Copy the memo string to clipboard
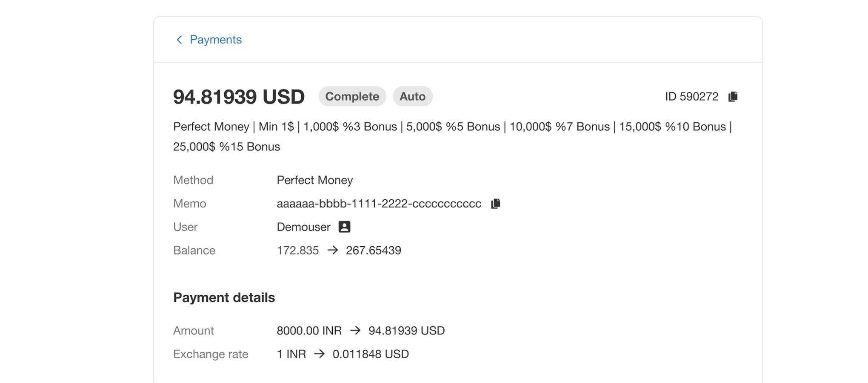Viewport: 868px width, 383px height. (496, 204)
